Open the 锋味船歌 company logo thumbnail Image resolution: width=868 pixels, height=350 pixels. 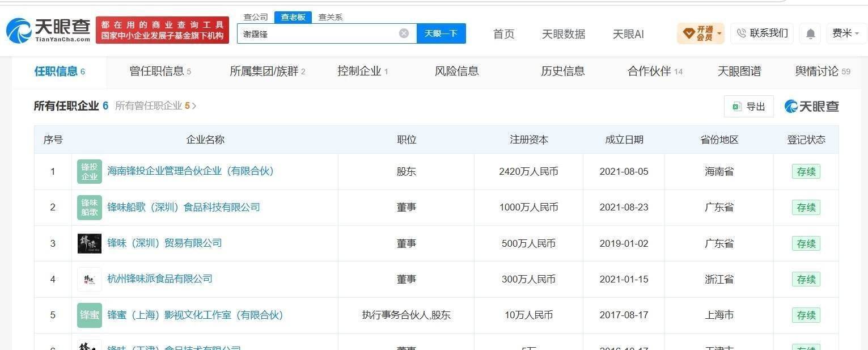pyautogui.click(x=90, y=207)
